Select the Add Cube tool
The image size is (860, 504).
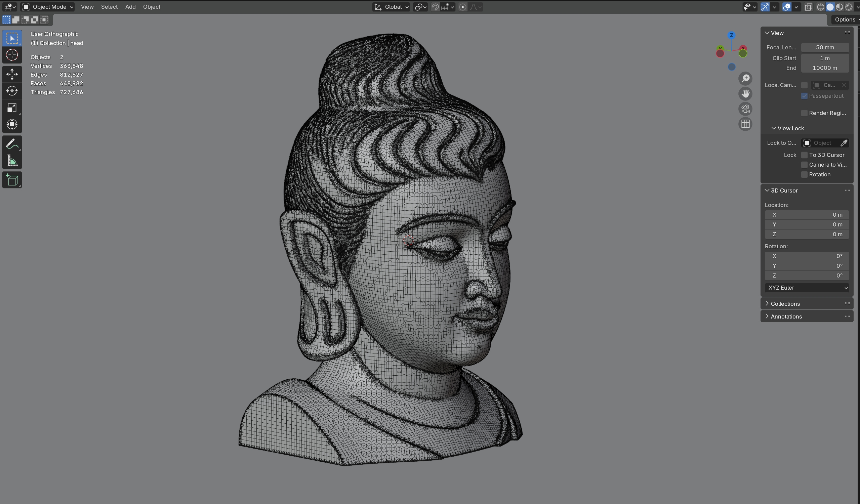click(12, 180)
